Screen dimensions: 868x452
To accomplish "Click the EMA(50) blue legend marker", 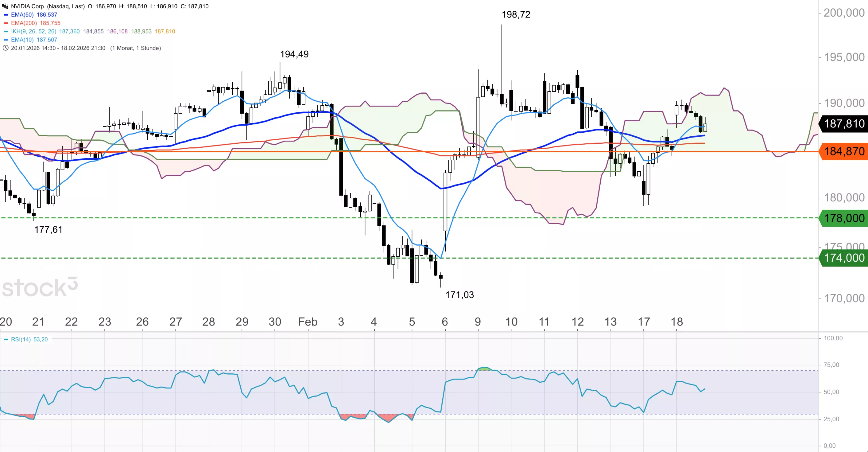I will (x=6, y=15).
